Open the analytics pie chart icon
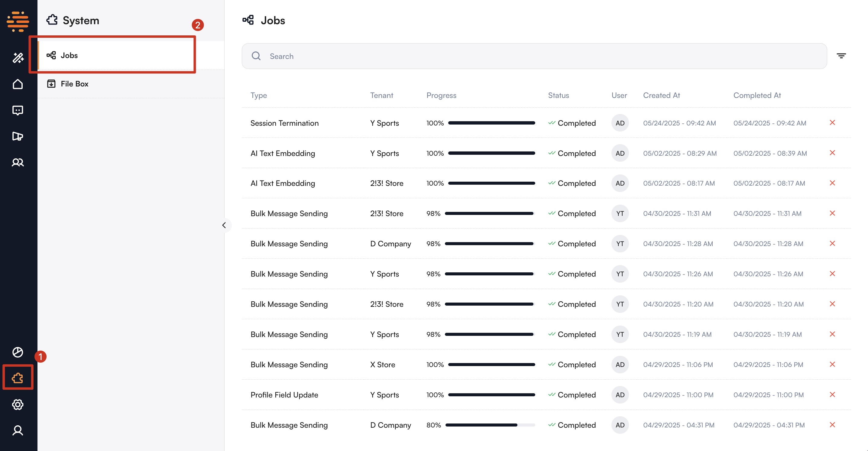The width and height of the screenshot is (868, 451). [18, 352]
